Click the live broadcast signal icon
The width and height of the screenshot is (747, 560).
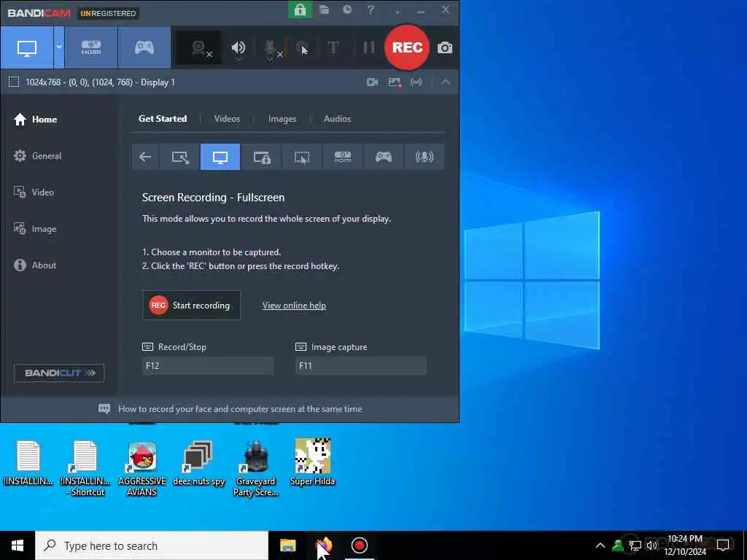417,82
